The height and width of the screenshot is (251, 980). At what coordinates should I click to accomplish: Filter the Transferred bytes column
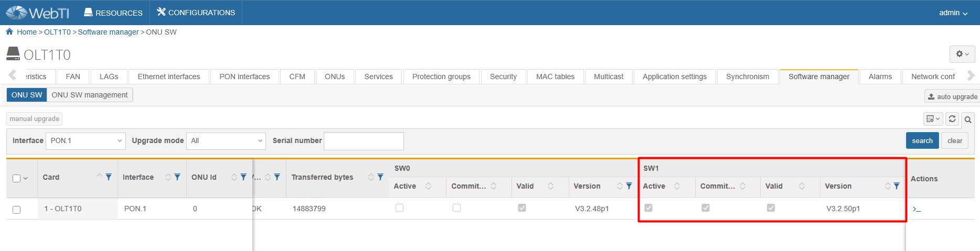(380, 177)
